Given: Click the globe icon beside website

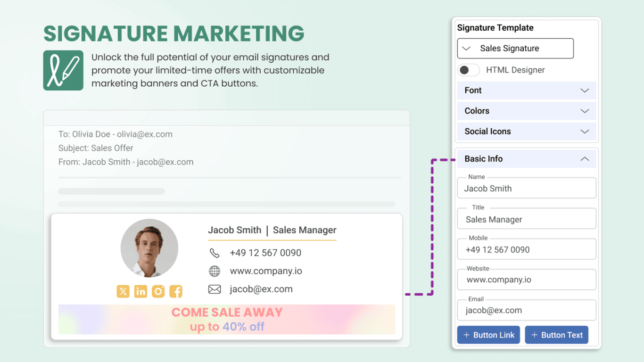Looking at the screenshot, I should pyautogui.click(x=215, y=271).
